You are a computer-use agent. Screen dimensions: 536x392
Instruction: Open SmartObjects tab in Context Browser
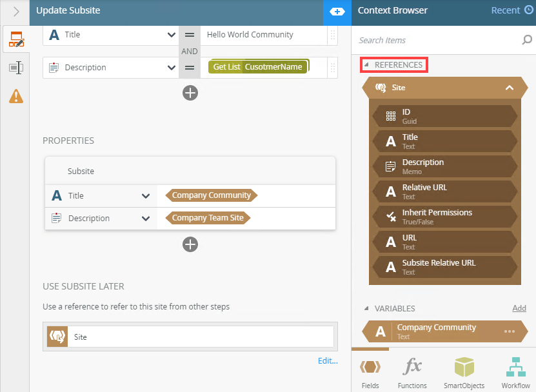tap(464, 373)
